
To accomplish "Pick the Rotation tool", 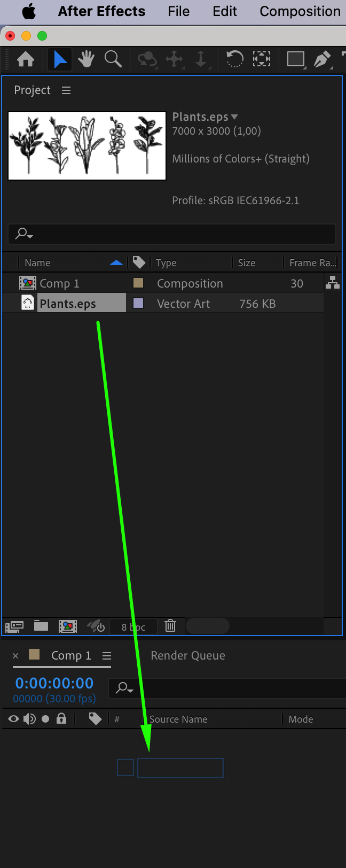I will [234, 59].
